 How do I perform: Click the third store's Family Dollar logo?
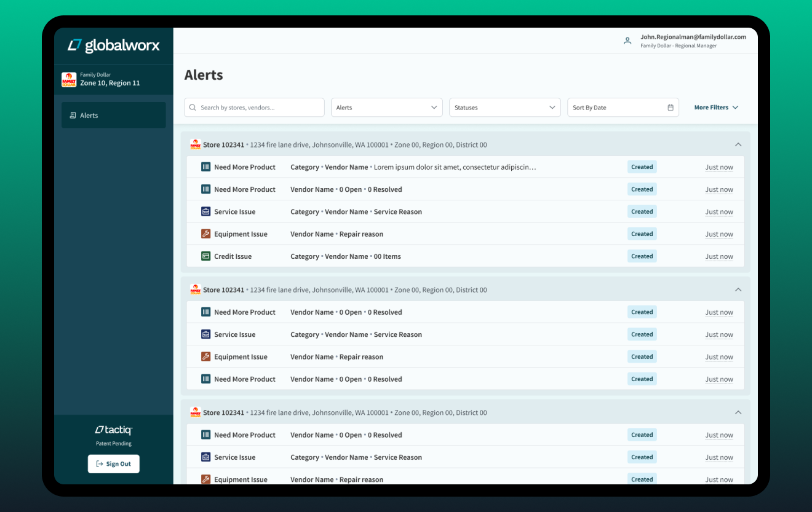click(x=195, y=412)
